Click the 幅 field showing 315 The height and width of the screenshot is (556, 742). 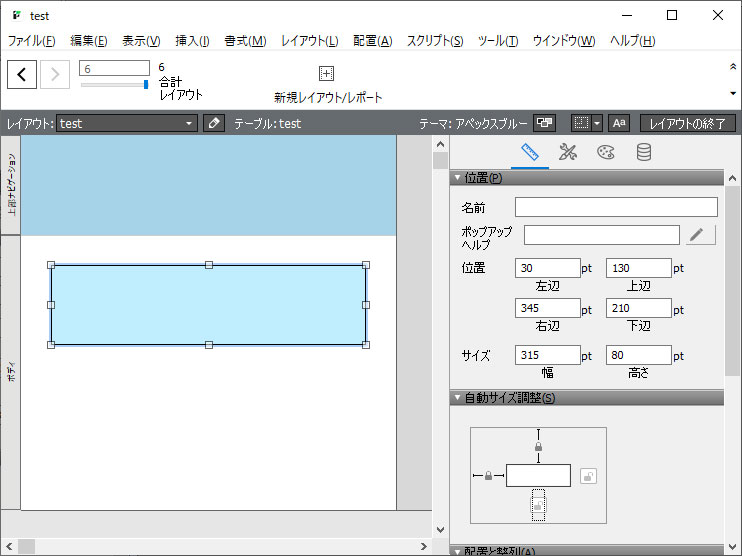pyautogui.click(x=548, y=355)
